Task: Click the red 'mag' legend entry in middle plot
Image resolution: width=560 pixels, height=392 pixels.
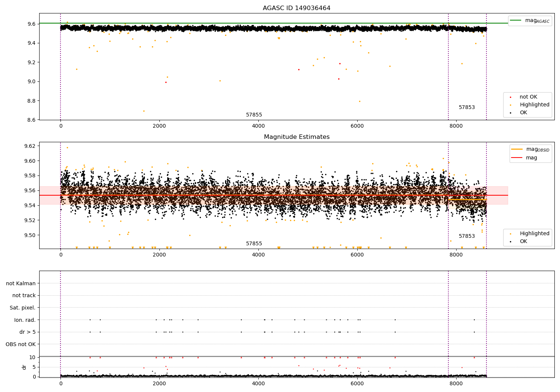Action: [525, 158]
